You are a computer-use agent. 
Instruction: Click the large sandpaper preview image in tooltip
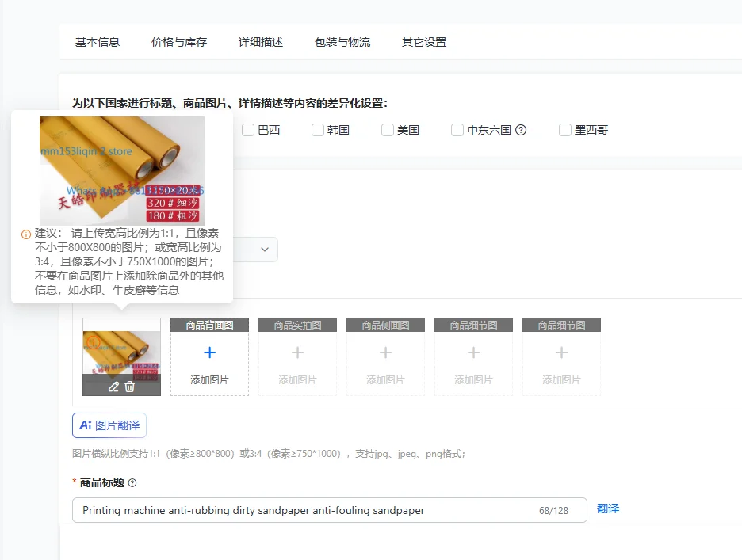(x=122, y=171)
